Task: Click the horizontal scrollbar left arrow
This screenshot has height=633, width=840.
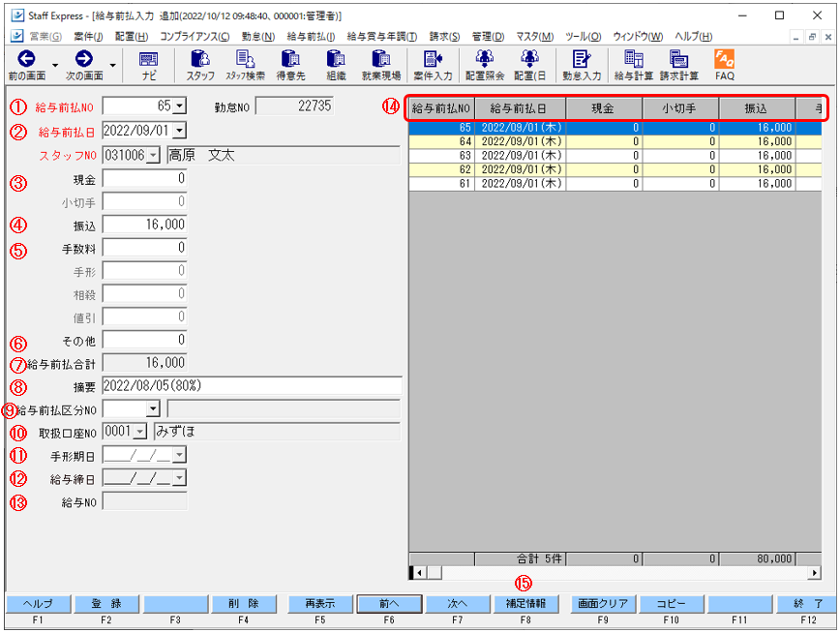Action: coord(419,572)
